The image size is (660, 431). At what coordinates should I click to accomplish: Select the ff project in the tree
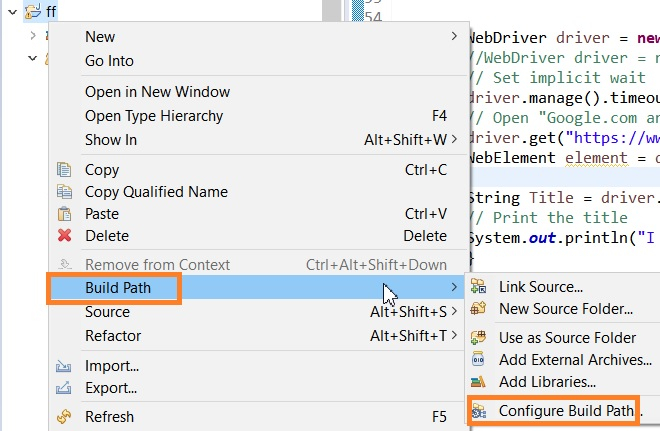coord(52,11)
